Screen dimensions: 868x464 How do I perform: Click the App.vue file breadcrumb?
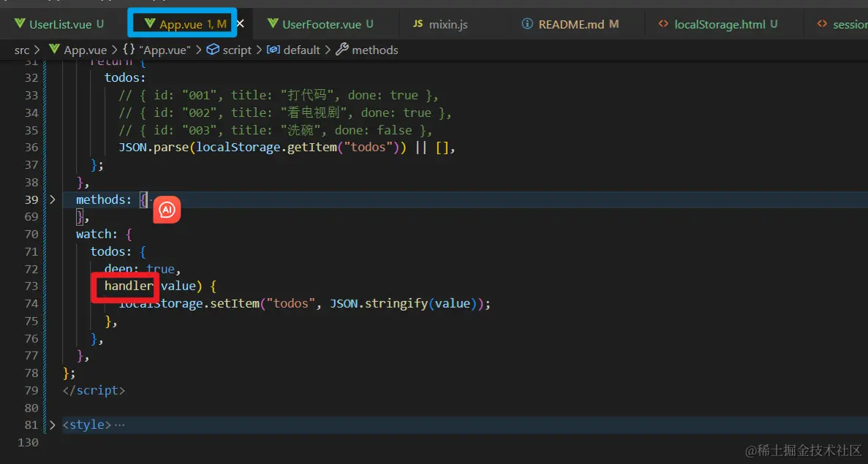pos(86,50)
